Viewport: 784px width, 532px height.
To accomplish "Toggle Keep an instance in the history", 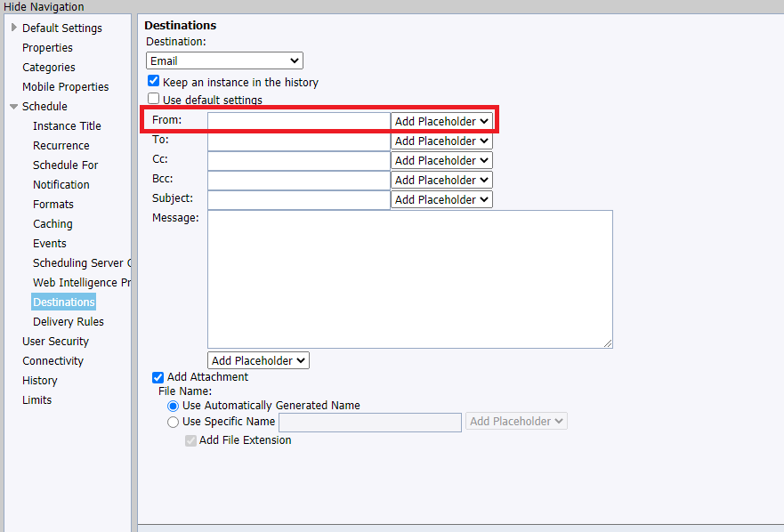I will (153, 81).
